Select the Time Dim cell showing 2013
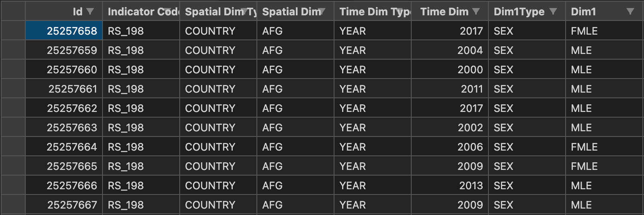Viewport: 644px width, 215px height. 450,185
